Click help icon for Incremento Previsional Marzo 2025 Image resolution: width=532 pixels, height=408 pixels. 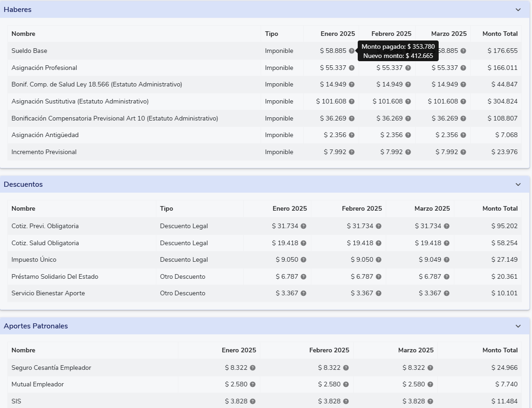[463, 152]
